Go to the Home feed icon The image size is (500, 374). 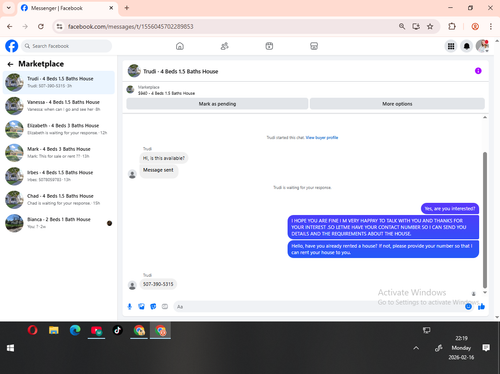tap(180, 46)
